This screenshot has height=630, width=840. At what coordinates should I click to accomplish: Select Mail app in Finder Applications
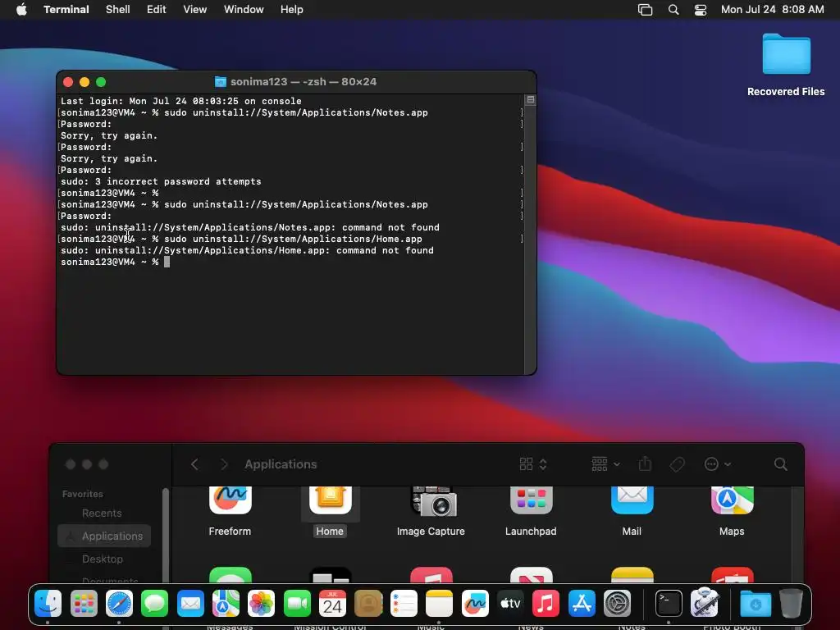(x=632, y=511)
